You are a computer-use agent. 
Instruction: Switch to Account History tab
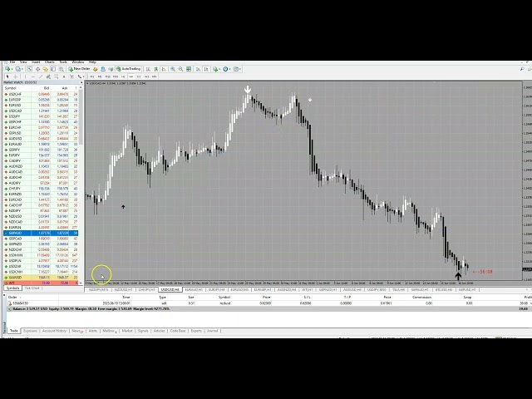click(55, 330)
